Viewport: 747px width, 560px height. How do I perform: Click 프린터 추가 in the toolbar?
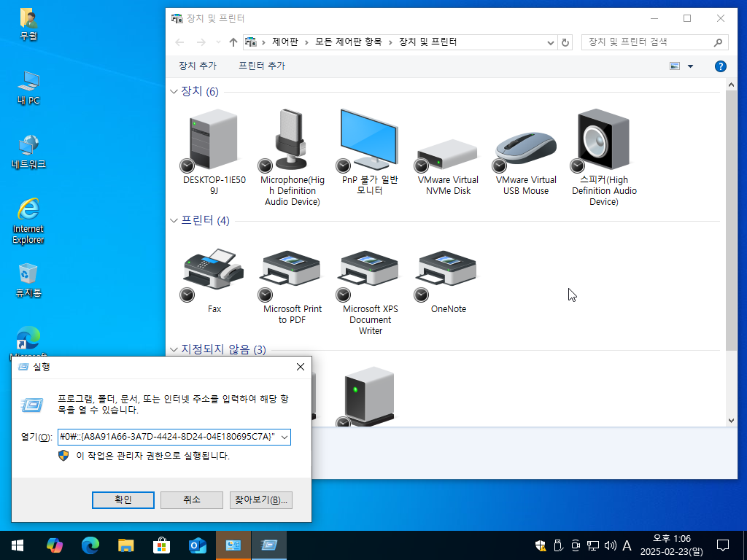pos(262,66)
